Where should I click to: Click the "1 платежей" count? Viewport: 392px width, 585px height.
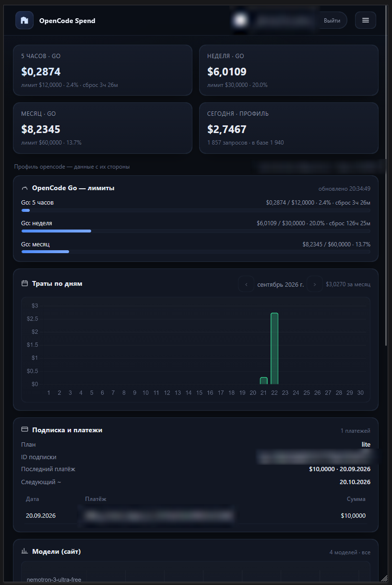356,431
